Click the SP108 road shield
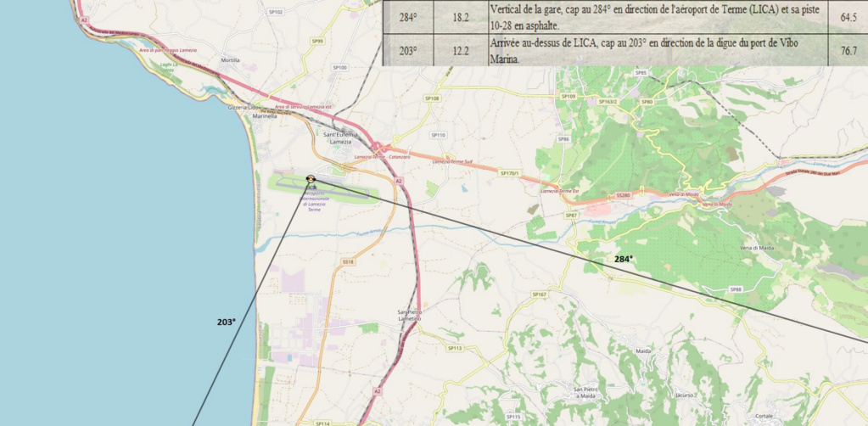The height and width of the screenshot is (426, 868). [432, 98]
